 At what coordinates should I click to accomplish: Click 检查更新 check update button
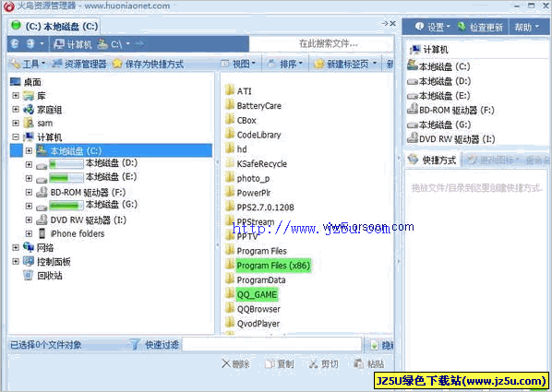(x=480, y=27)
